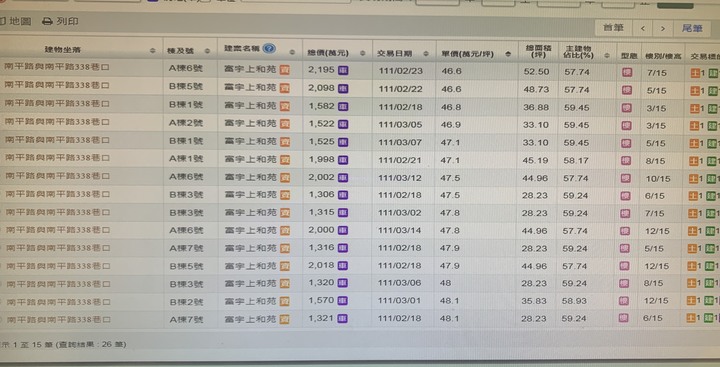720x367 pixels.
Task: Click unit price 48 cell
Action: pos(445,283)
